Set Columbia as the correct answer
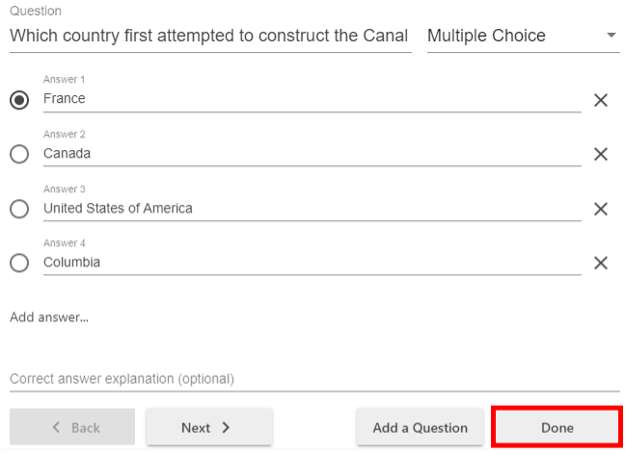Image resolution: width=625 pixels, height=453 pixels. pos(19,263)
